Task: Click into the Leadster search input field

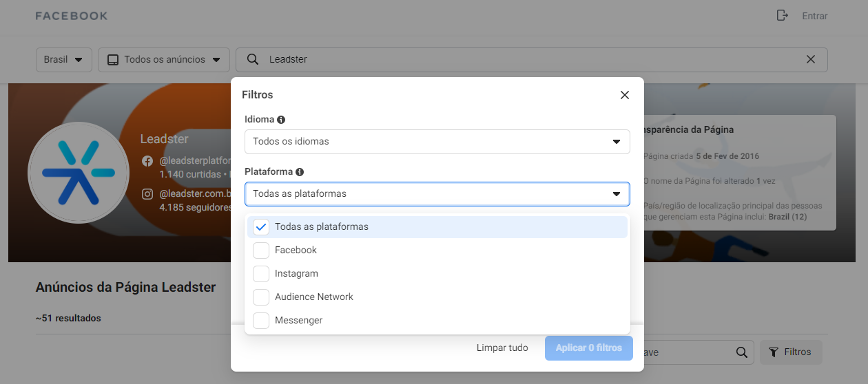Action: tap(532, 59)
